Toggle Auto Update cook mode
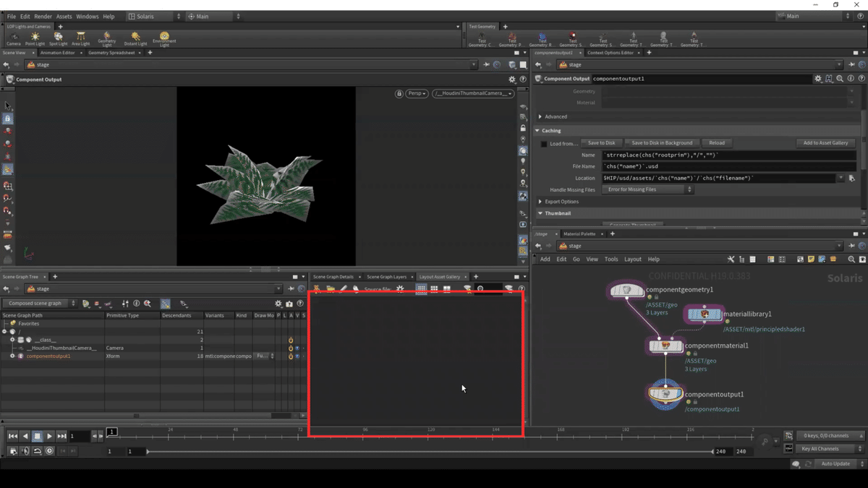The image size is (868, 488). pos(835,463)
